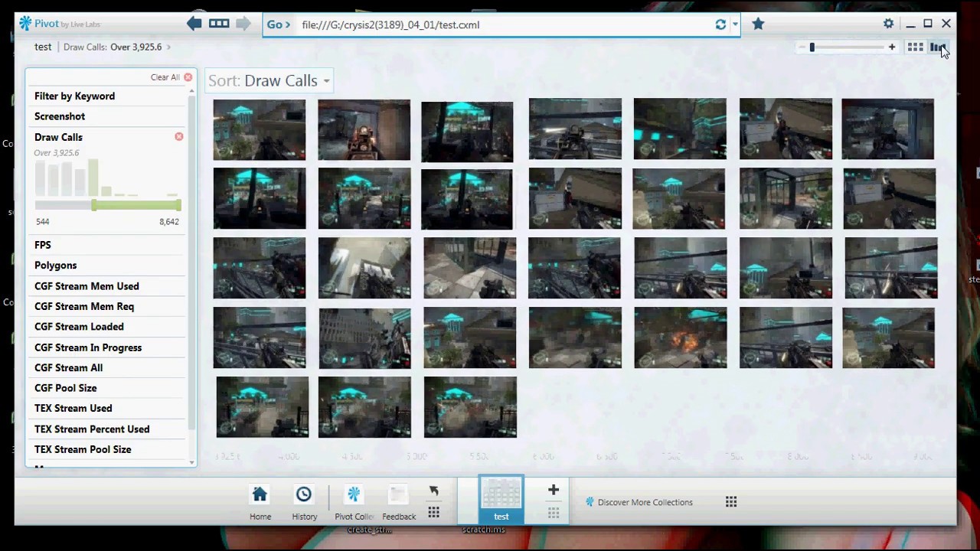Click grid icon right of Discover More Collections
This screenshot has width=980, height=551.
[x=731, y=502]
